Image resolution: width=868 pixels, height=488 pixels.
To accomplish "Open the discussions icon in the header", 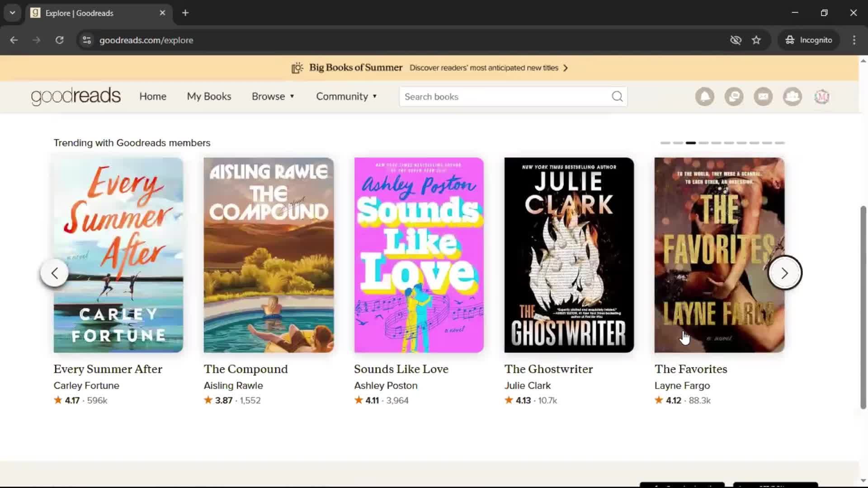I will pyautogui.click(x=734, y=97).
